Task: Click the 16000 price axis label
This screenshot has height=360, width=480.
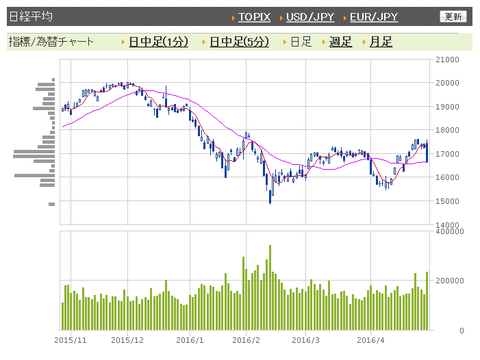Action: click(447, 177)
